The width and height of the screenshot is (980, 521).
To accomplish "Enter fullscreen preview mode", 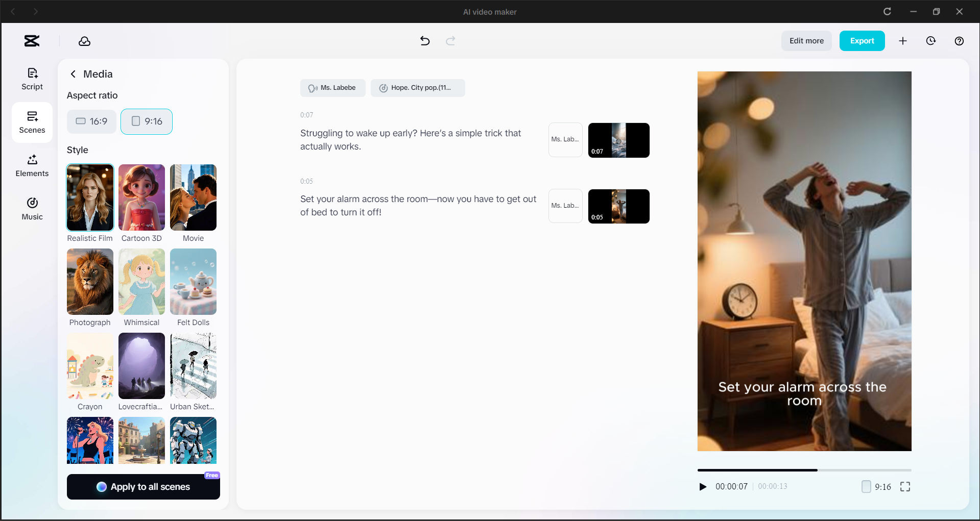I will pos(905,486).
